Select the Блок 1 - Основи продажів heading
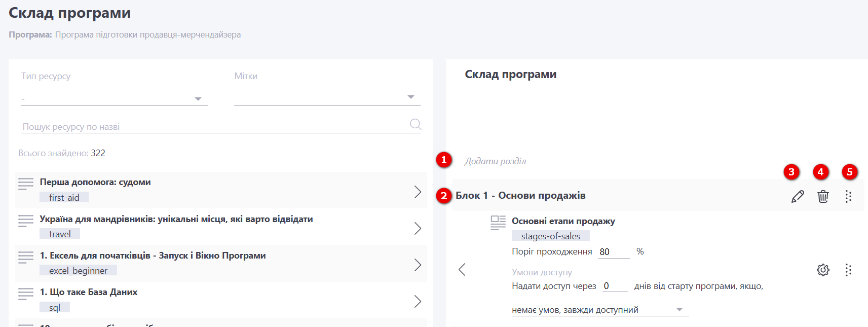Viewport: 868px width, 327px height. point(520,196)
